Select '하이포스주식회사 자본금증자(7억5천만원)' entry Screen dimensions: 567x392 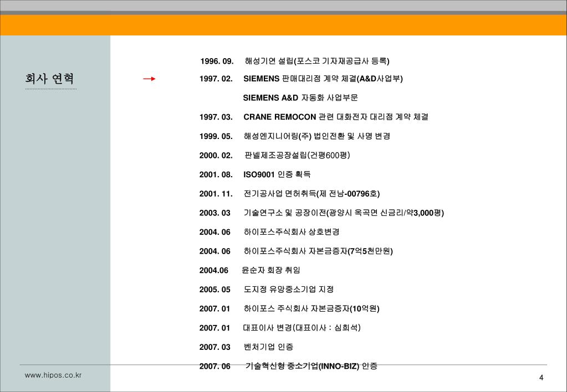(x=318, y=251)
